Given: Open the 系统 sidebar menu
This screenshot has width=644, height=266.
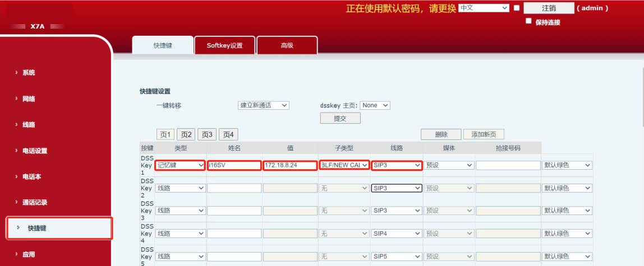Looking at the screenshot, I should (29, 73).
